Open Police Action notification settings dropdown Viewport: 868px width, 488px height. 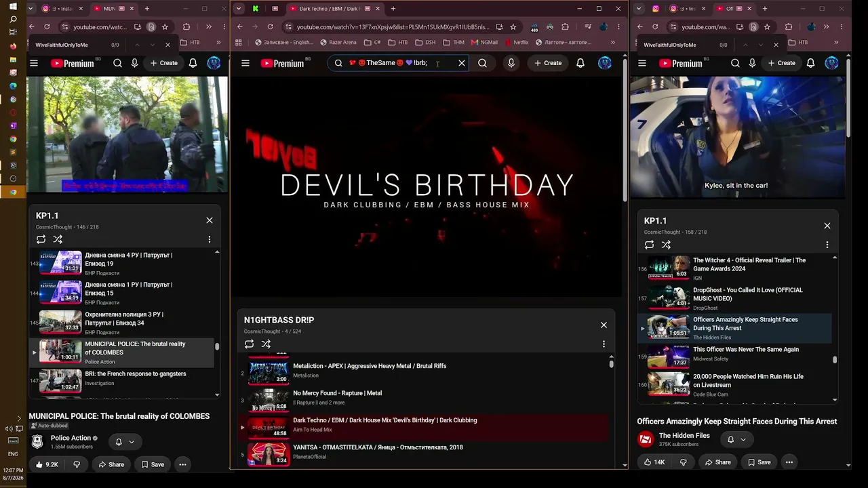point(125,442)
